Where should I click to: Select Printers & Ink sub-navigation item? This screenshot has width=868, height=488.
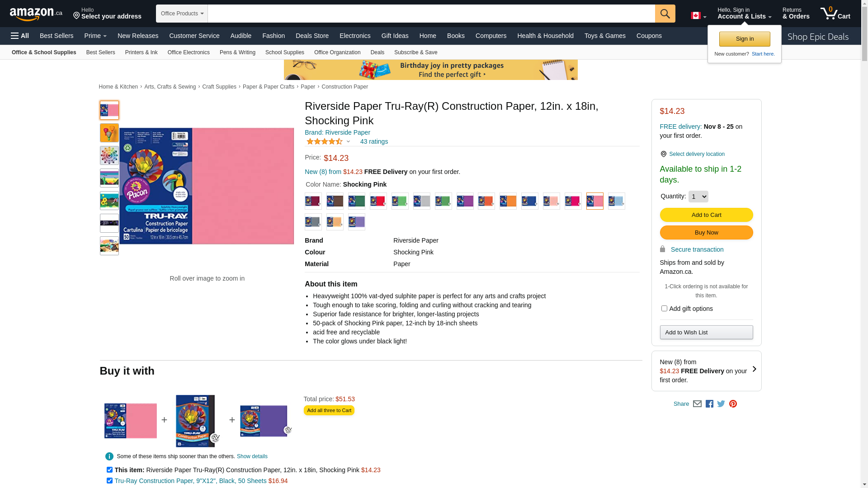(x=141, y=52)
